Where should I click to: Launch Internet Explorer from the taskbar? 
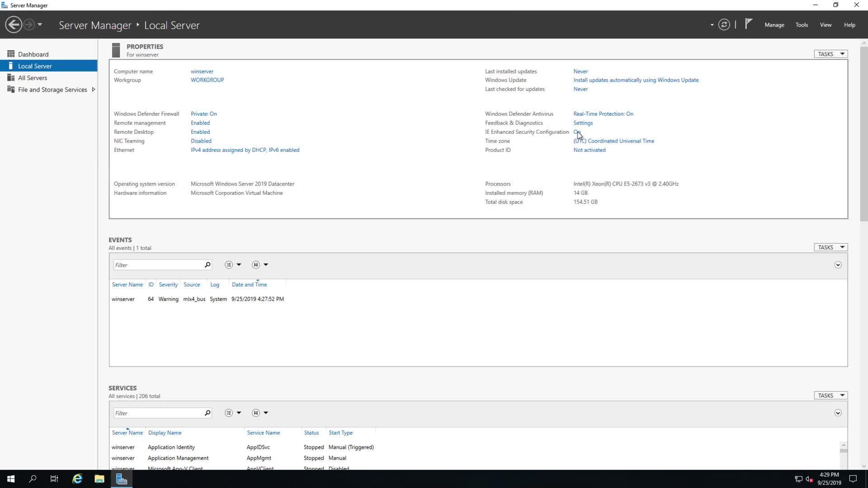pyautogui.click(x=77, y=479)
